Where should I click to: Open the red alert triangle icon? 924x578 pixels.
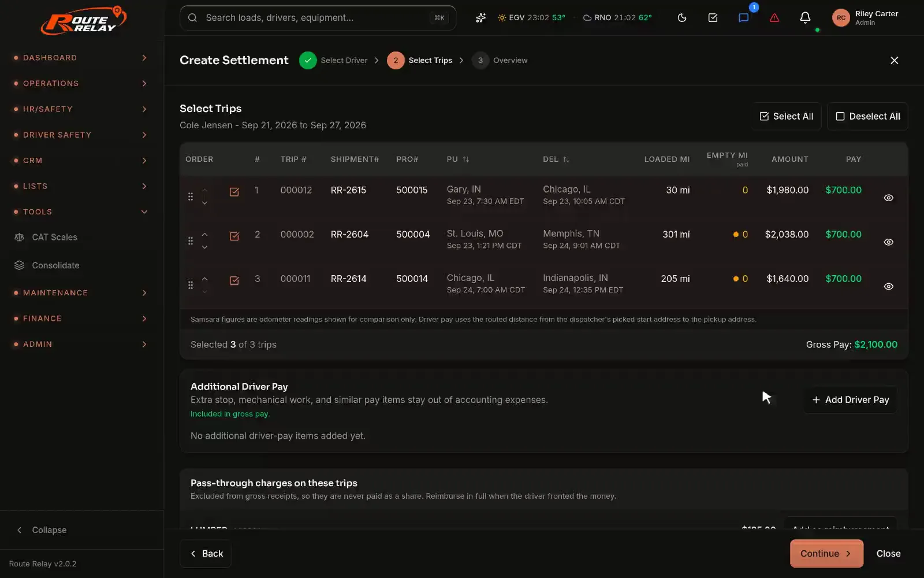[774, 18]
